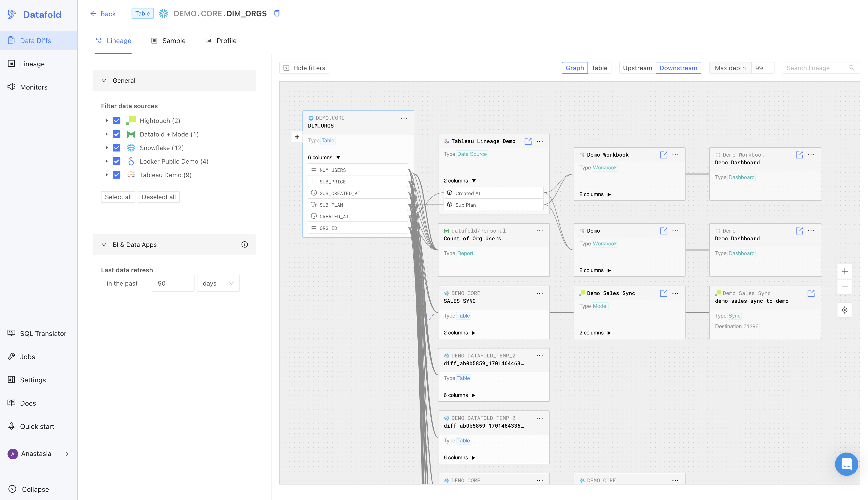This screenshot has height=500, width=868.
Task: Click the Max depth value field
Action: [x=763, y=68]
